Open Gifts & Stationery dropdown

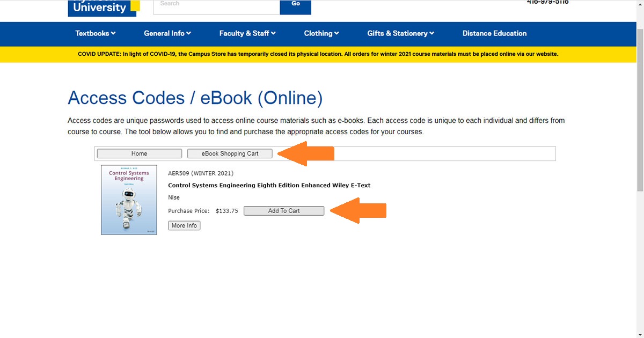pyautogui.click(x=401, y=33)
